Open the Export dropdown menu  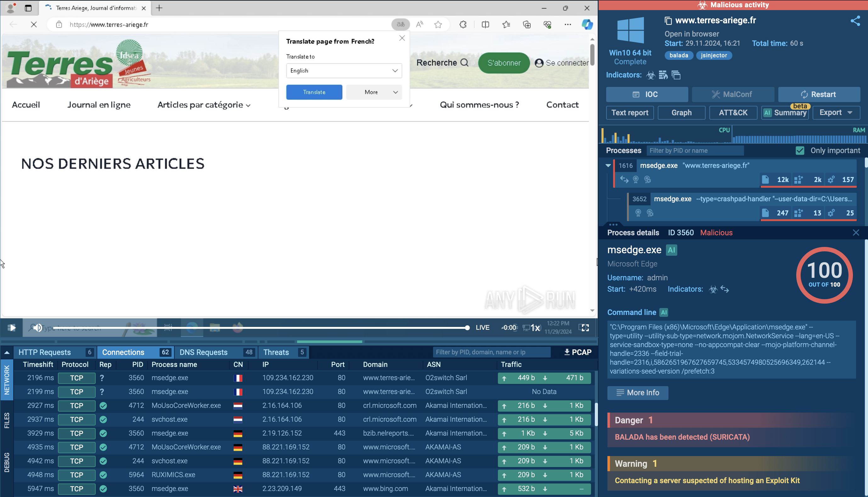point(836,113)
